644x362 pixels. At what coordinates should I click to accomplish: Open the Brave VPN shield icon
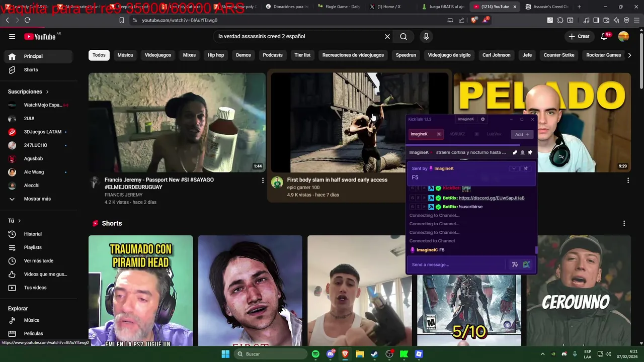click(x=626, y=20)
